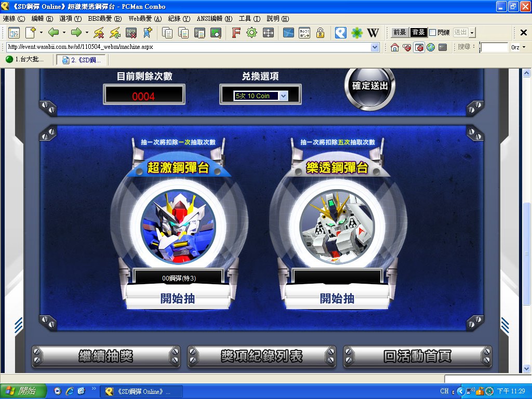Viewport: 532px width, 399px height.
Task: Open the back button history dropdown
Action: pyautogui.click(x=64, y=33)
